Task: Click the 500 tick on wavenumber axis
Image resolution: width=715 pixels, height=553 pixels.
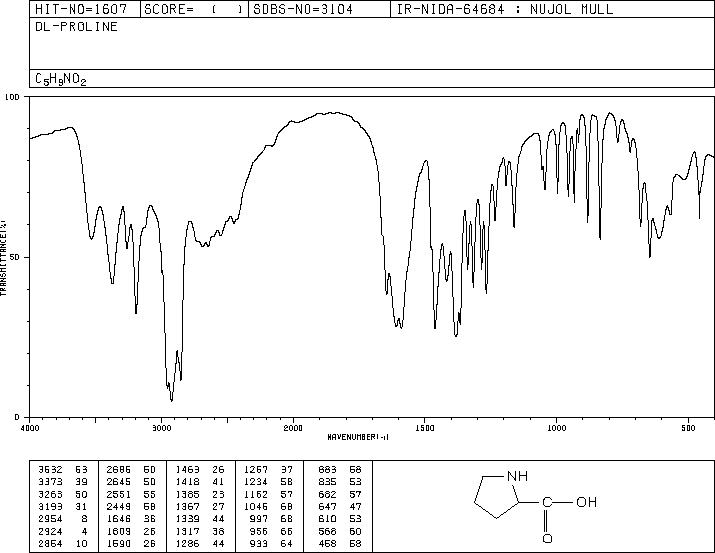Action: (x=688, y=428)
